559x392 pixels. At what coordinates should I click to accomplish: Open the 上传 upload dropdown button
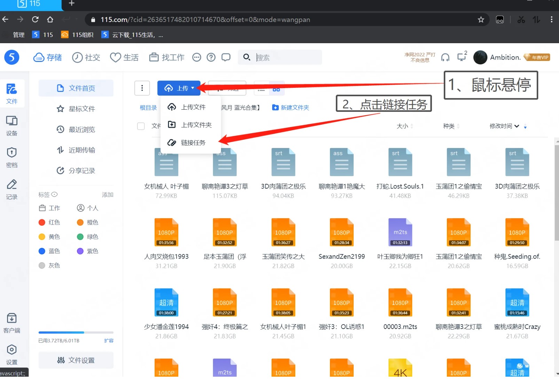click(179, 88)
